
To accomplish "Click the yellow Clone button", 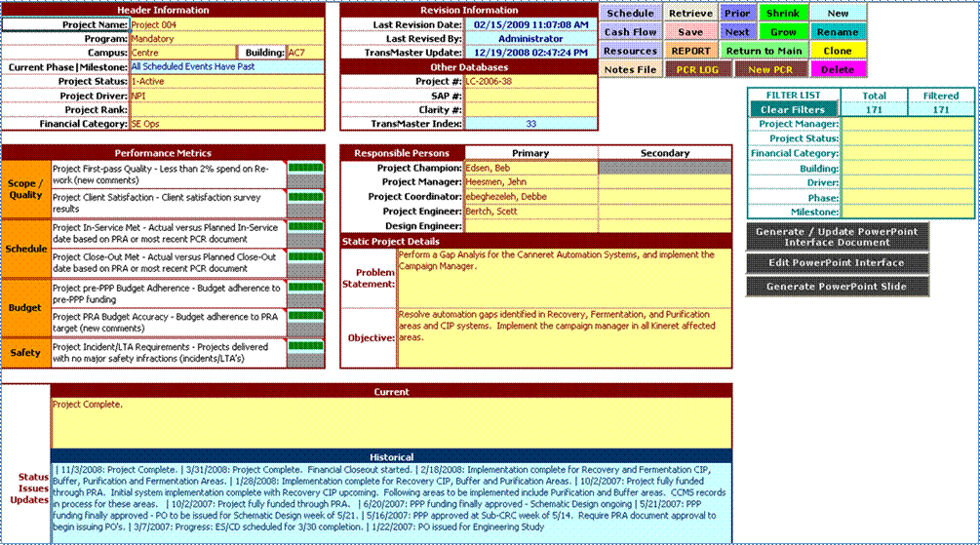I will [x=838, y=51].
